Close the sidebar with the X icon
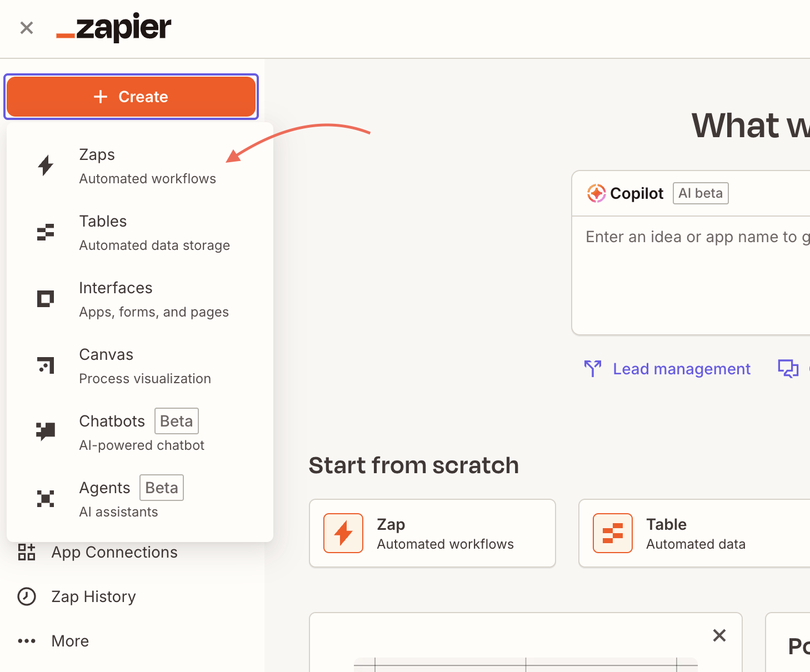Image resolution: width=810 pixels, height=672 pixels. pos(27,28)
